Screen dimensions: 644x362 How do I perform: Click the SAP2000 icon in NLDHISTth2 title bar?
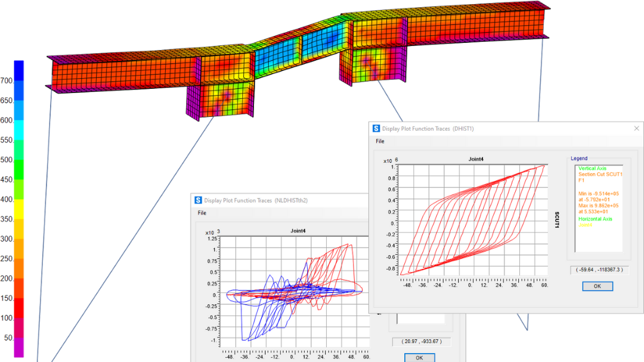coord(198,200)
